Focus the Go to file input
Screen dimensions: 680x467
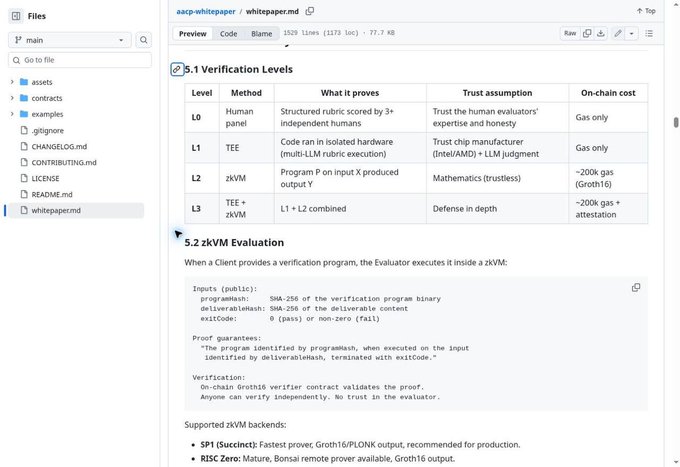(80, 60)
